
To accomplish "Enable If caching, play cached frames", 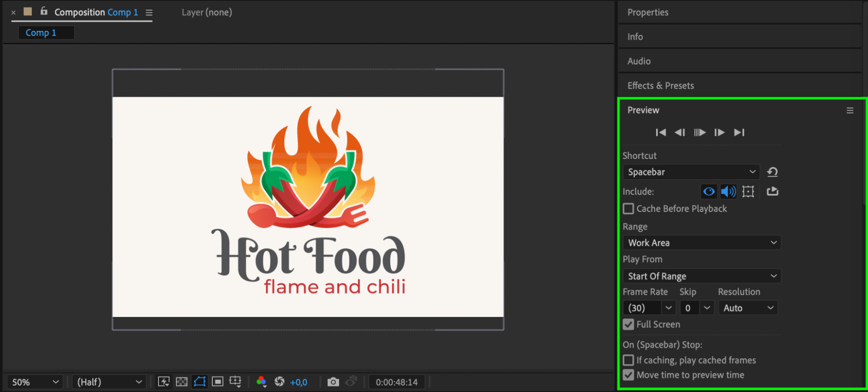I will [x=628, y=360].
